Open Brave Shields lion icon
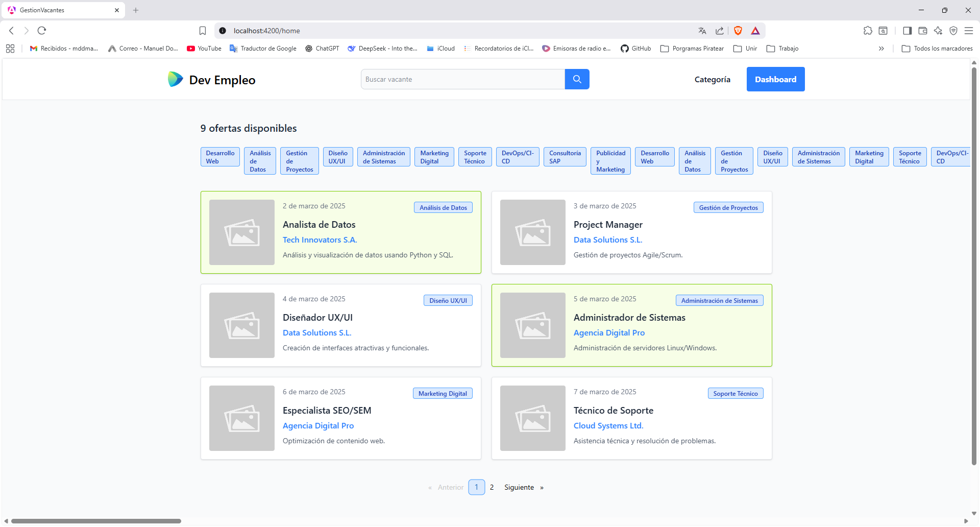Image resolution: width=980 pixels, height=527 pixels. tap(738, 31)
